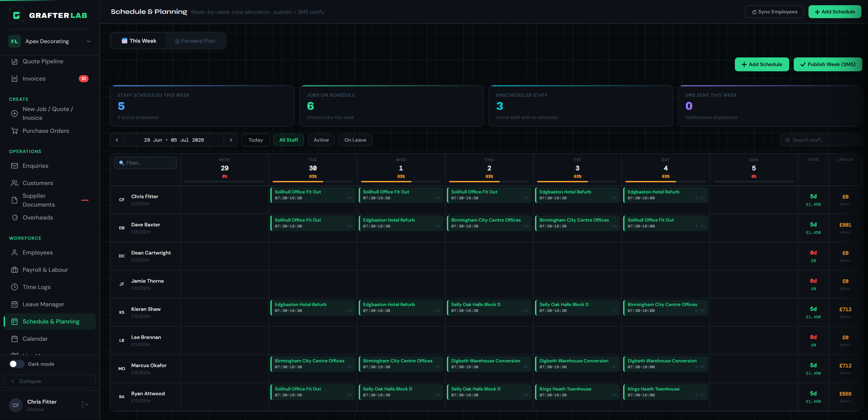Select the All Staff filter chip

289,140
